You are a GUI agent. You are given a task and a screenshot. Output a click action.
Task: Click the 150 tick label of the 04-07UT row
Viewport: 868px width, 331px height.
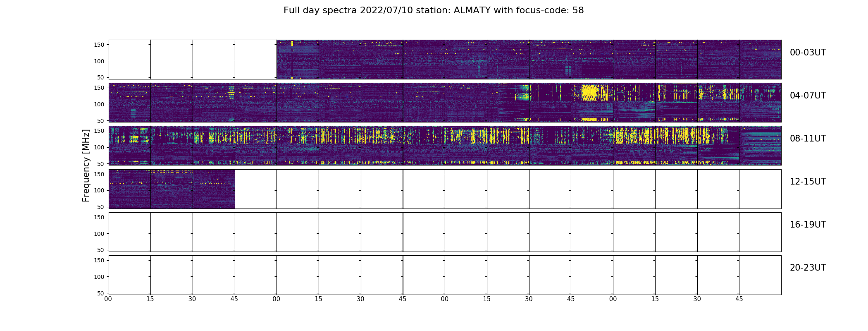point(100,88)
